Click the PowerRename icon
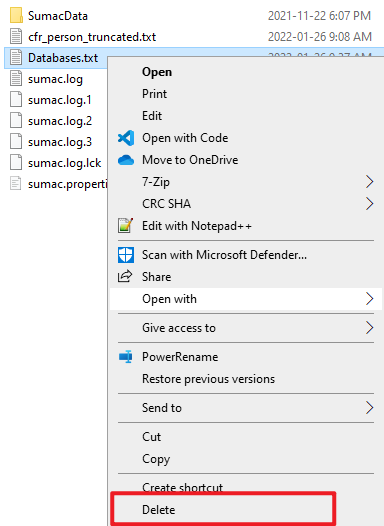The height and width of the screenshot is (526, 384). (x=126, y=357)
